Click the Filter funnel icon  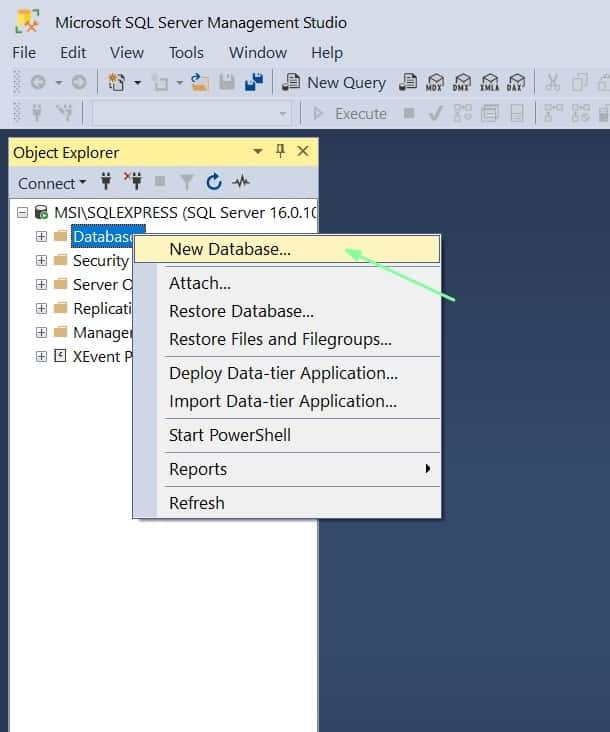pos(187,182)
